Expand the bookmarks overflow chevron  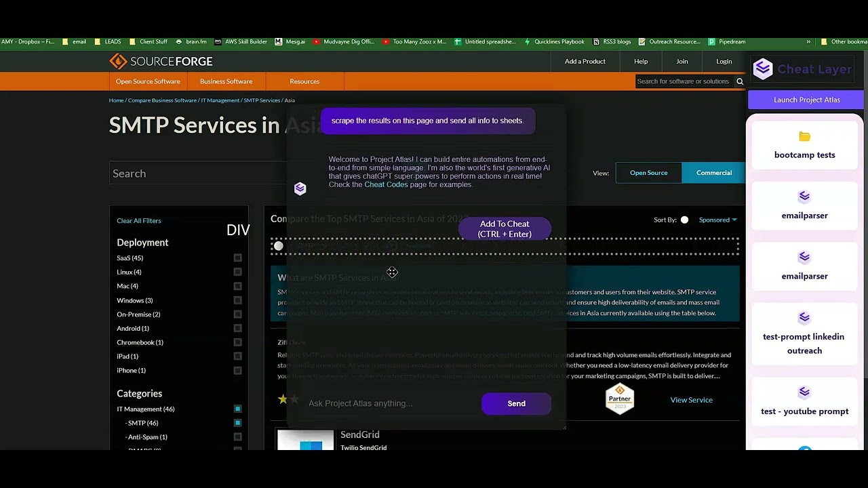(808, 41)
